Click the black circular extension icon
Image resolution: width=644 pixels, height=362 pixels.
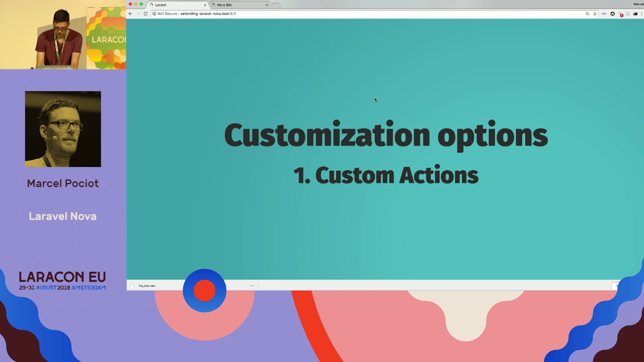(x=612, y=14)
